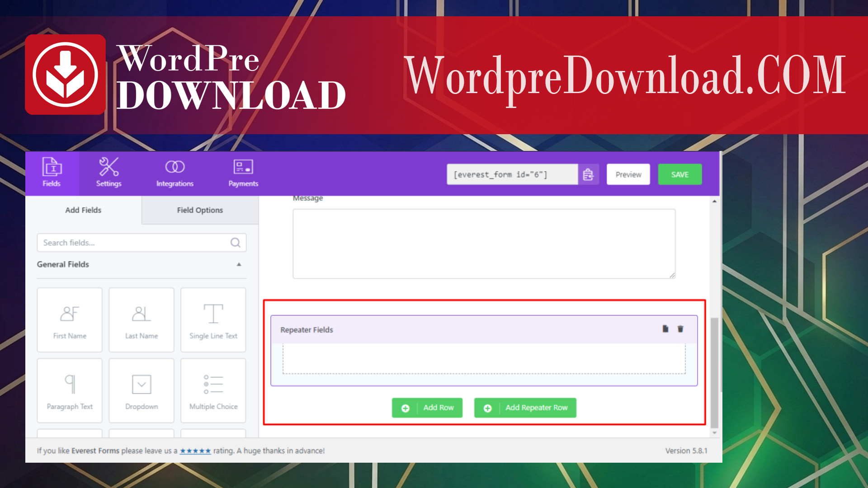This screenshot has width=868, height=488.
Task: Open the Settings tab
Action: pyautogui.click(x=108, y=174)
